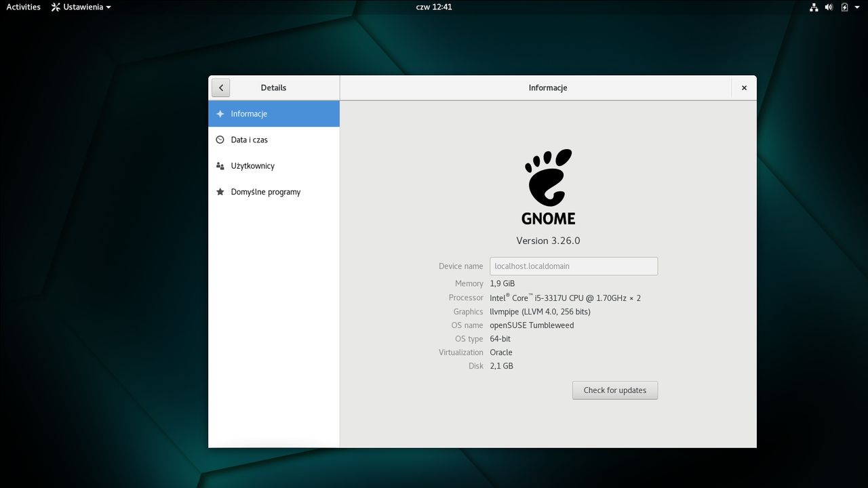Click the users icon beside Użytkownicy
Image resolution: width=868 pixels, height=488 pixels.
point(220,165)
